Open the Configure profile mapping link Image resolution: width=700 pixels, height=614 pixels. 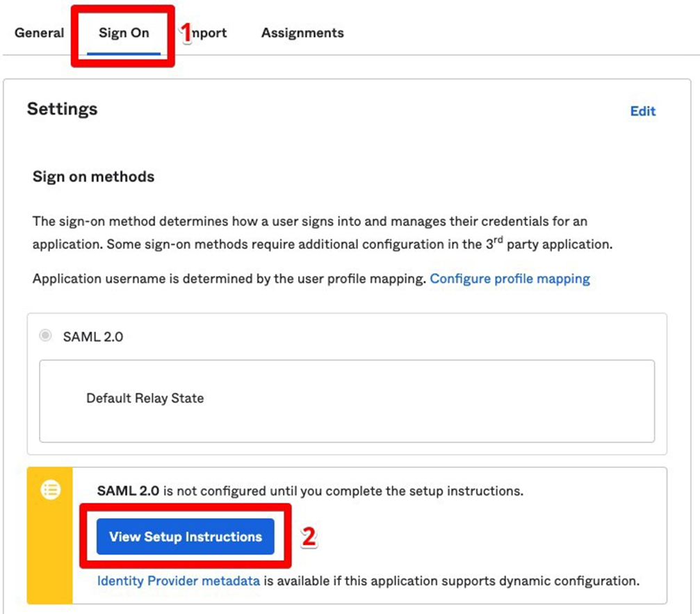[x=510, y=279]
